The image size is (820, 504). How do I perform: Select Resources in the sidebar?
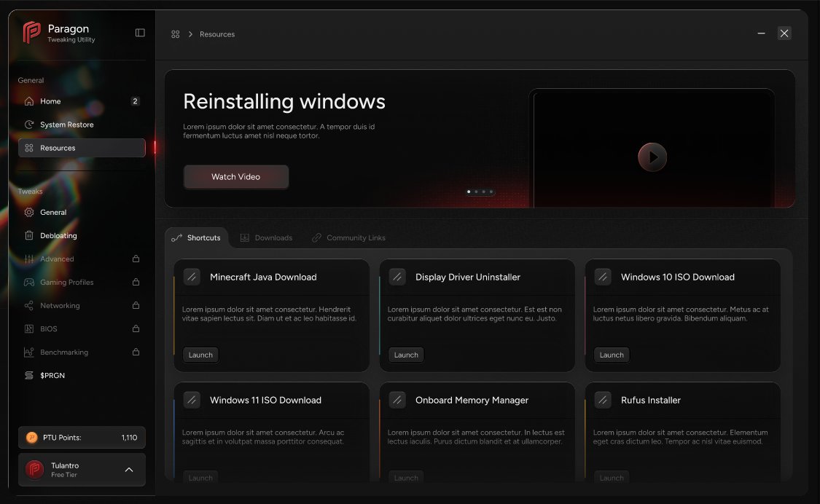(x=82, y=148)
